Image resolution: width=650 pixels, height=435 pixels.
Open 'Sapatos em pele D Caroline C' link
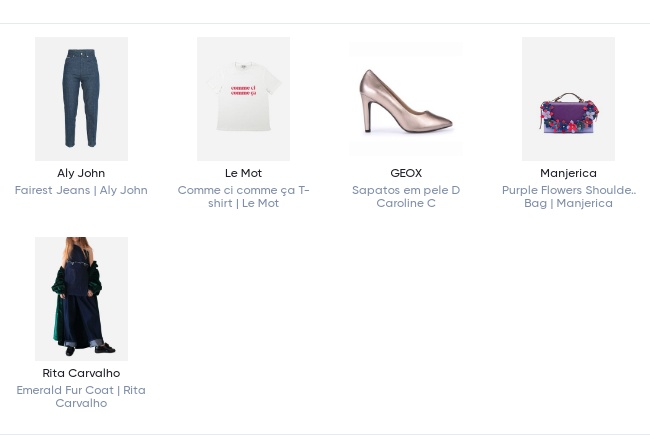406,196
